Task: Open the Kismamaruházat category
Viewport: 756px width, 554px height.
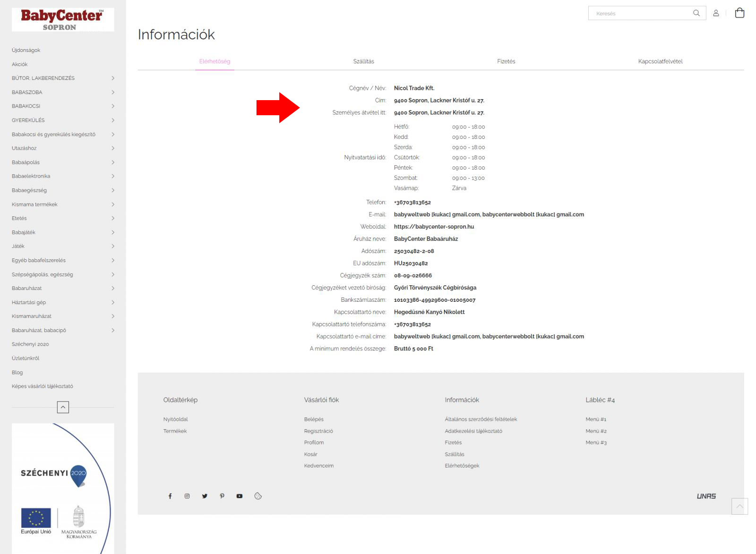Action: pyautogui.click(x=32, y=316)
